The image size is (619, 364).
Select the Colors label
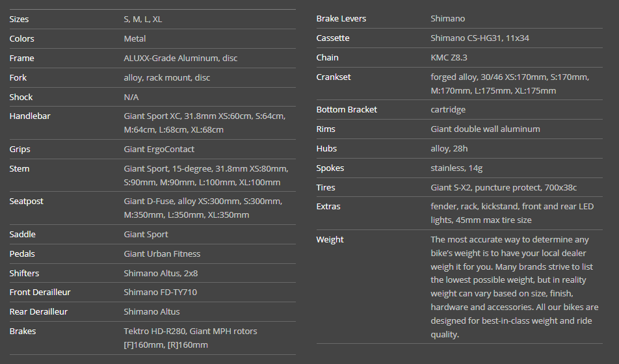[x=21, y=38]
